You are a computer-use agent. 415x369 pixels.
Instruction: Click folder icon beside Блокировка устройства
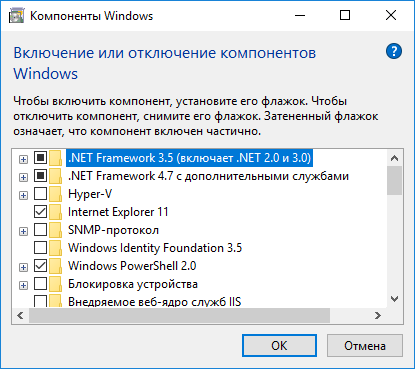coord(56,284)
